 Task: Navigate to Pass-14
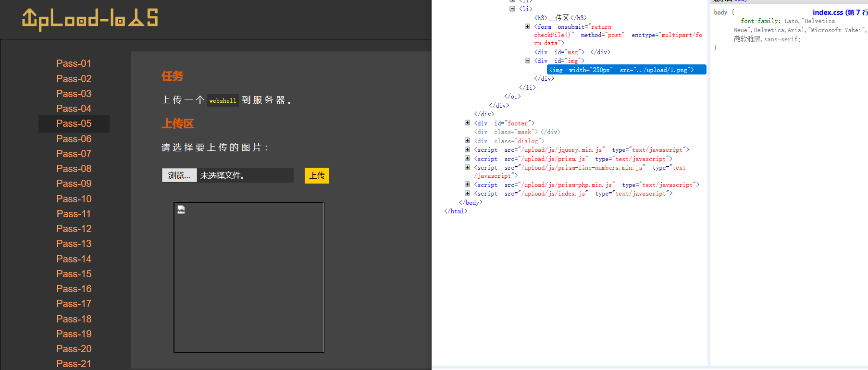[x=74, y=259]
